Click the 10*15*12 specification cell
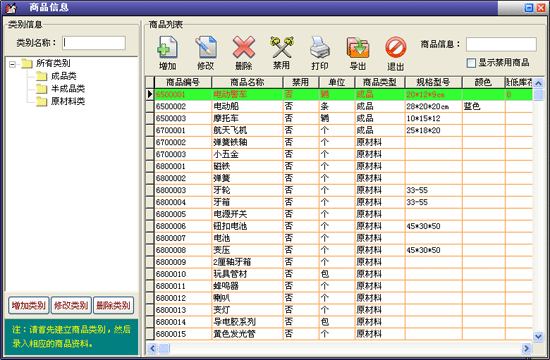This screenshot has height=360, width=550. (433, 118)
